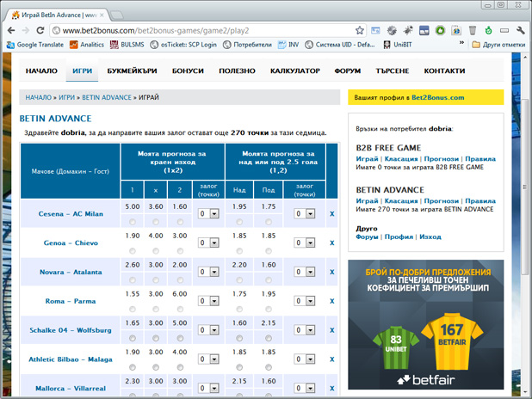Select draw (x) for Genoa - Chievo
532x399 pixels.
156,251
